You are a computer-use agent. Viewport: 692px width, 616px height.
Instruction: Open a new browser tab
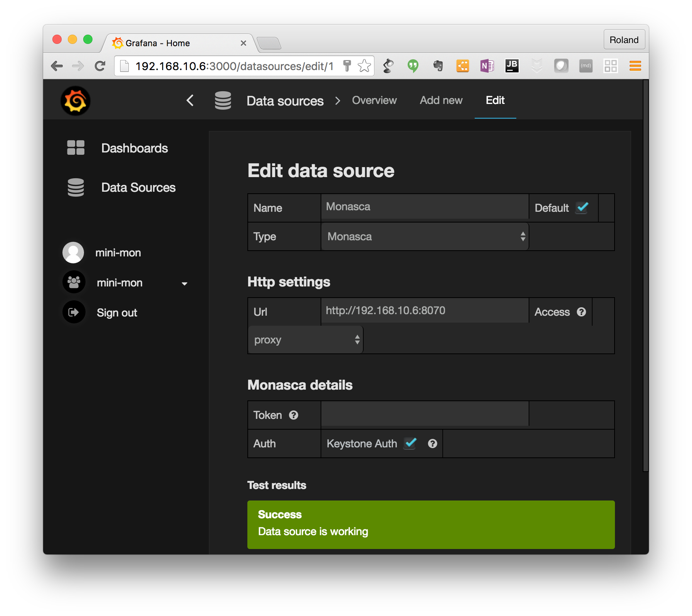269,44
